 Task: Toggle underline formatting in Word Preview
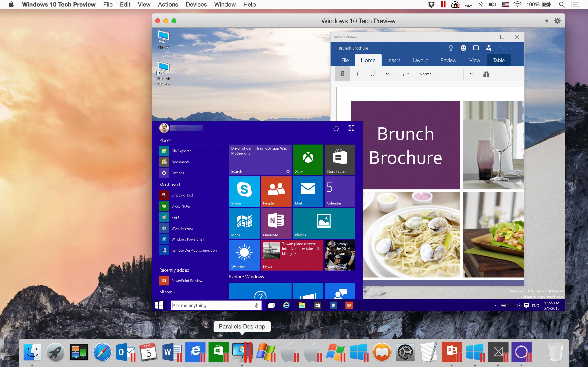[372, 74]
